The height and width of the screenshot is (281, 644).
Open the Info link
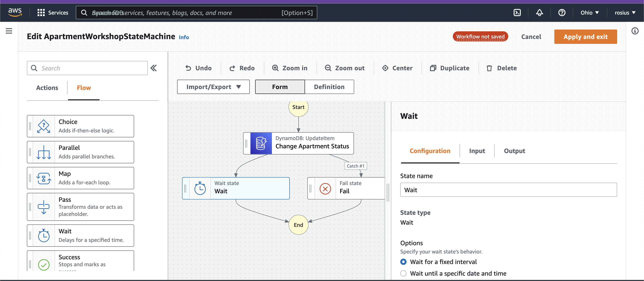point(184,37)
